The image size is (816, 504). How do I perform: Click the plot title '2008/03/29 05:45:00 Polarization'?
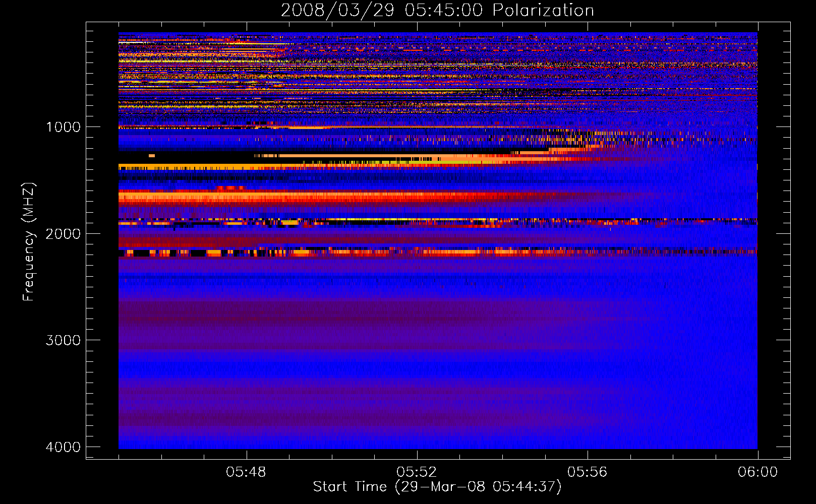pyautogui.click(x=437, y=10)
